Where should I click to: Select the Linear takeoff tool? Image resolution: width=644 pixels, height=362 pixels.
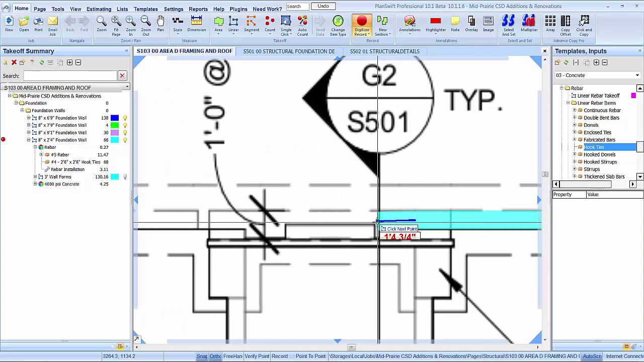click(233, 24)
